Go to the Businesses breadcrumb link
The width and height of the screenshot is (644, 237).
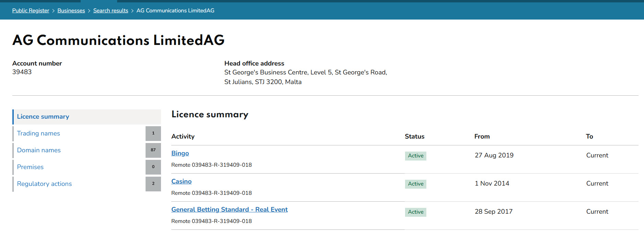point(71,11)
